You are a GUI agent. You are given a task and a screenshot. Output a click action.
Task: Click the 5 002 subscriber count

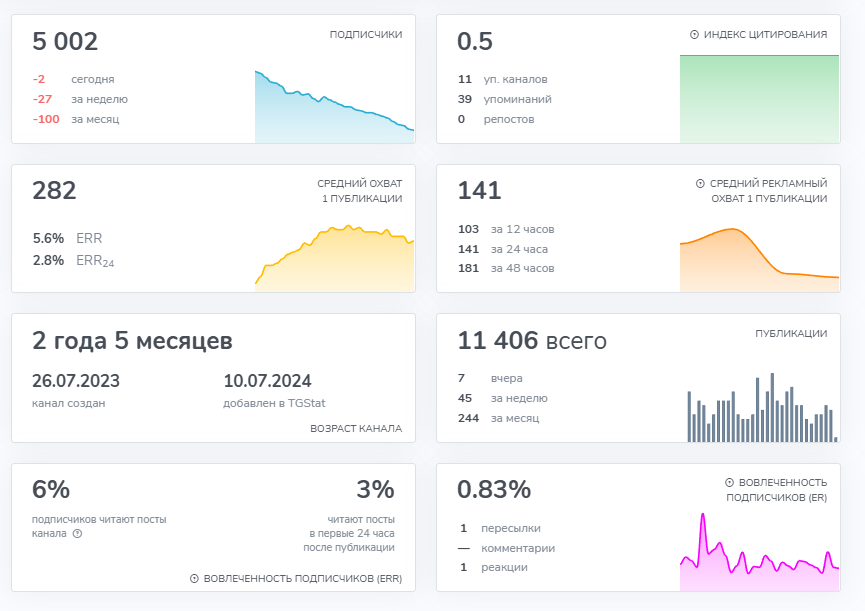tap(65, 42)
